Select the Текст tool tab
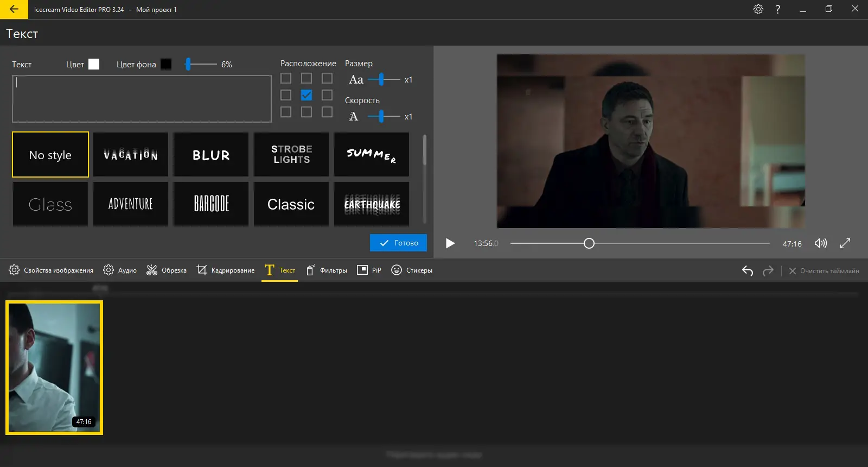This screenshot has height=467, width=868. (280, 270)
